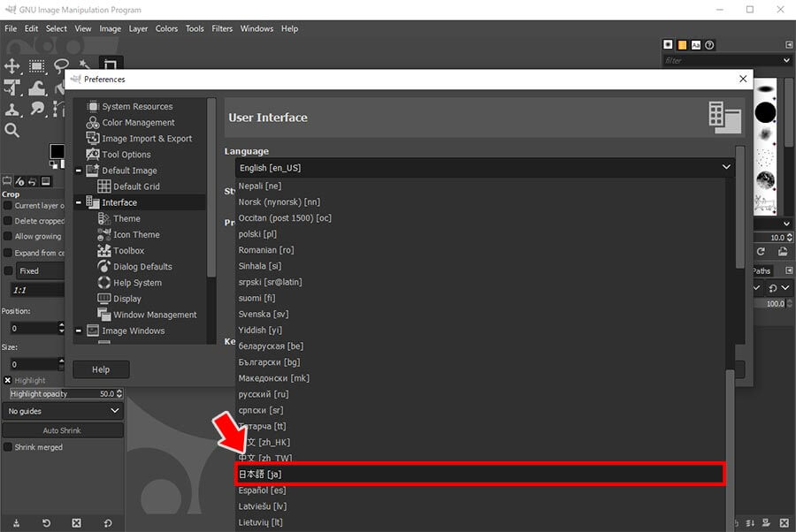Viewport: 796px width, 532px height.
Task: Choose 日本語 [ja] from language list
Action: tap(479, 475)
